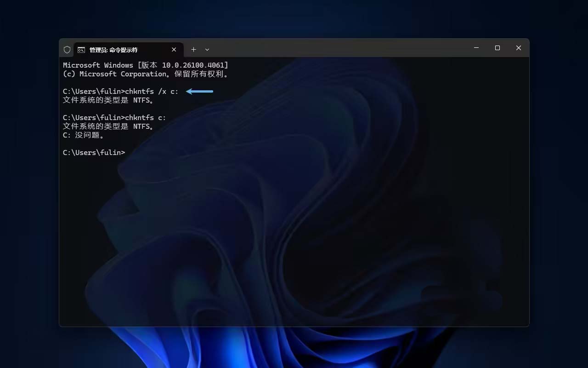The height and width of the screenshot is (368, 588).
Task: Click the 'C: 没问题。' result line
Action: pyautogui.click(x=84, y=135)
